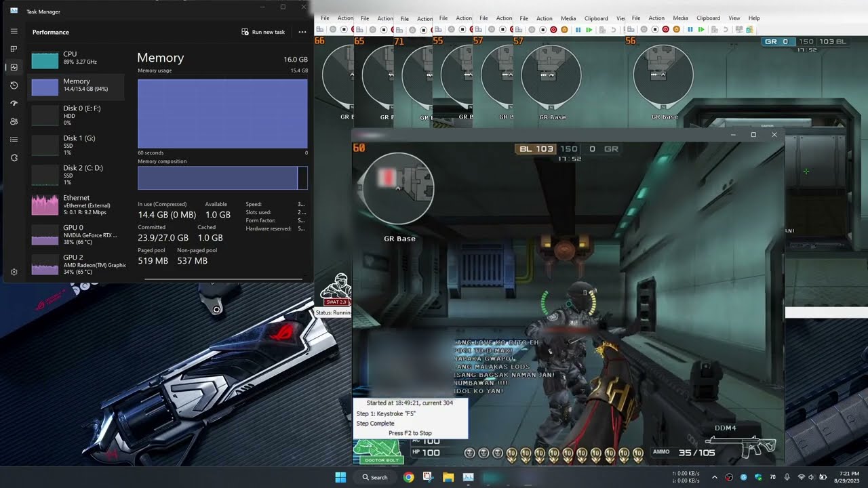
Task: Open App history page in Task Manager
Action: [14, 85]
